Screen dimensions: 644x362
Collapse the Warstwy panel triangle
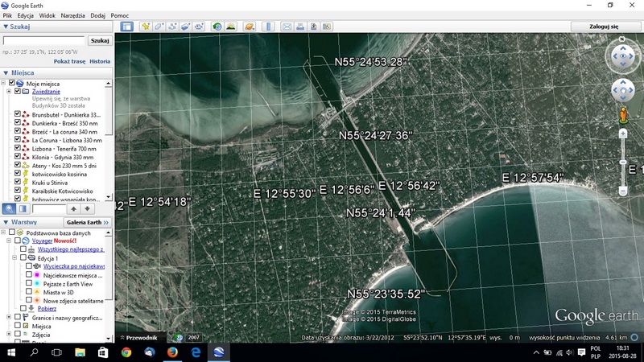pyautogui.click(x=6, y=223)
